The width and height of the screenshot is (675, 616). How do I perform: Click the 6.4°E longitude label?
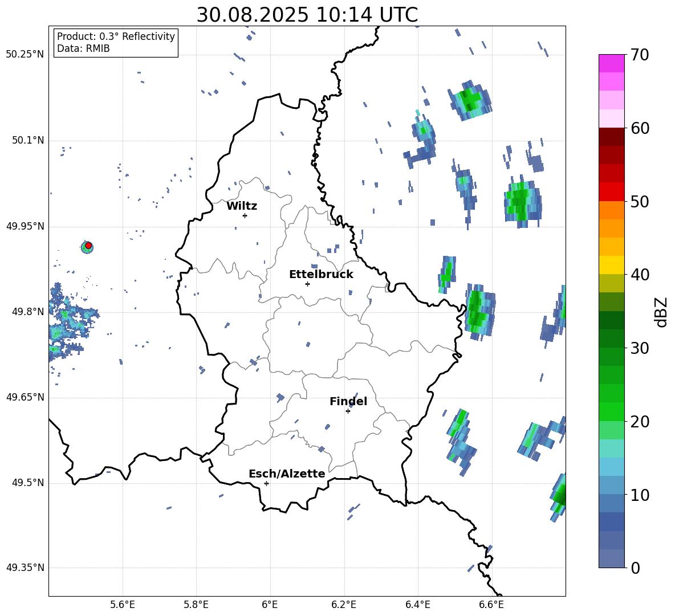pos(417,605)
